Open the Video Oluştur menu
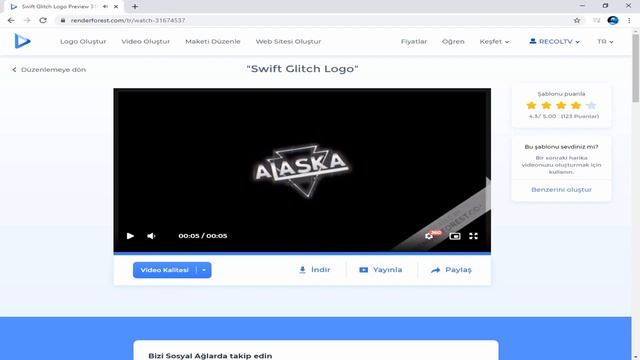 [x=146, y=42]
